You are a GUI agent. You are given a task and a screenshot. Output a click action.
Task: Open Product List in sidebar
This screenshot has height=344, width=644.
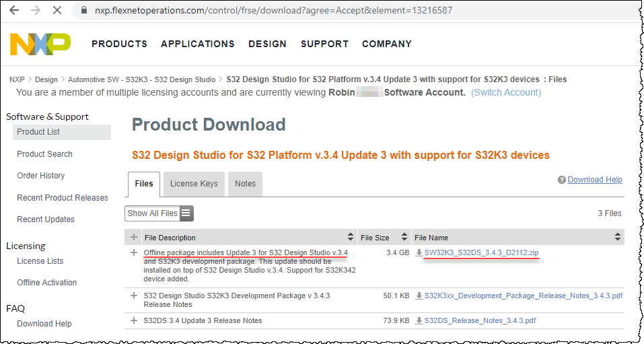point(62,132)
